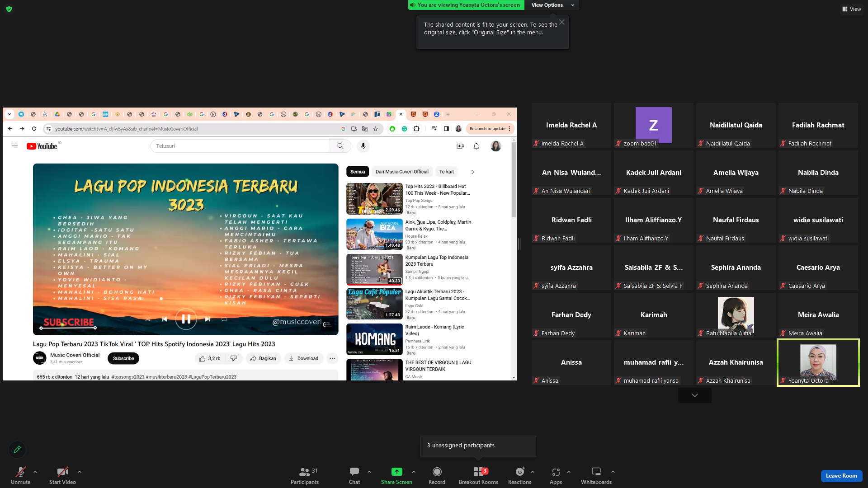Image resolution: width=868 pixels, height=488 pixels.
Task: Open YouTube account avatar menu
Action: pos(496,146)
